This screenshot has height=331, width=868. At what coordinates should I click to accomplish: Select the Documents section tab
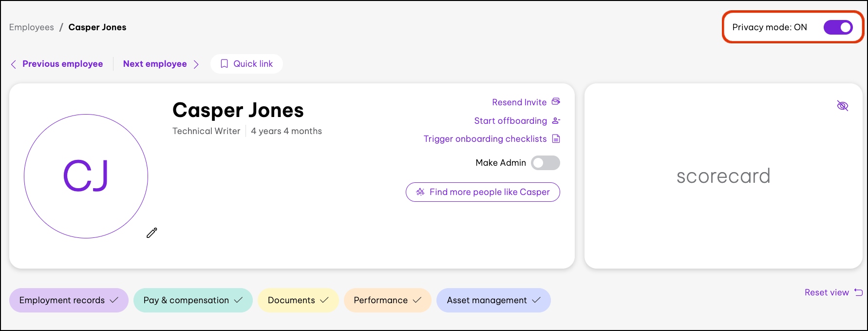coord(291,300)
